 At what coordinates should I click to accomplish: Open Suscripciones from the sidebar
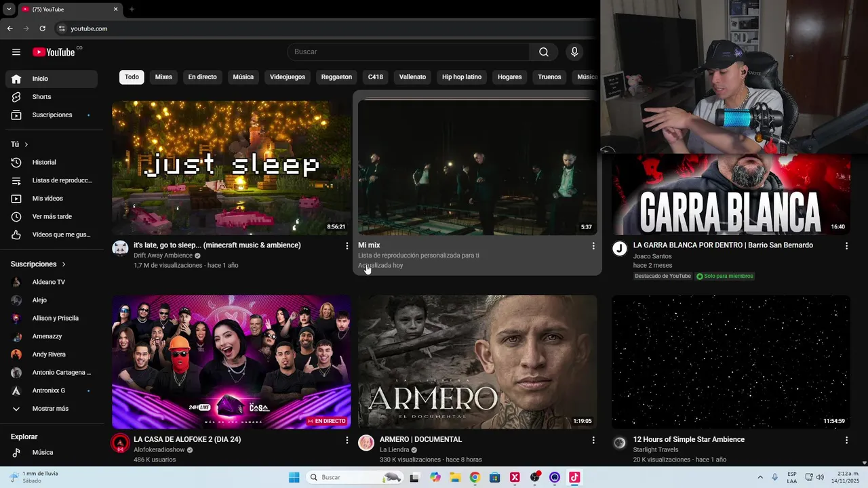52,115
